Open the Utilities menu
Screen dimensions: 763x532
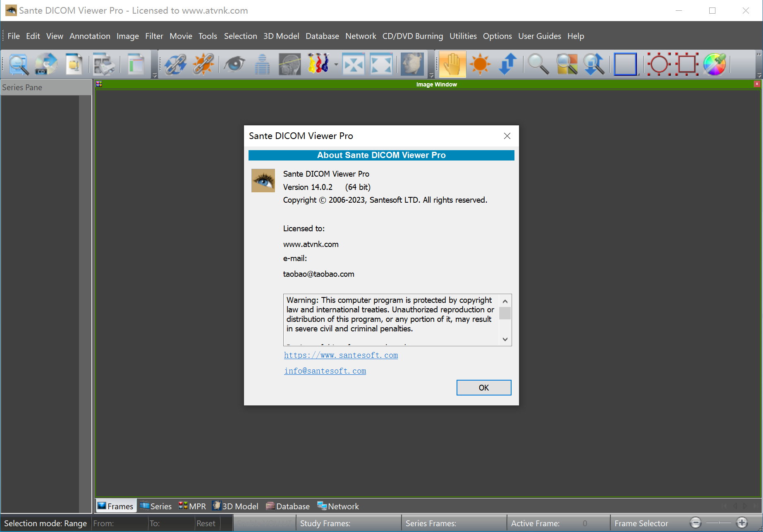click(x=463, y=36)
